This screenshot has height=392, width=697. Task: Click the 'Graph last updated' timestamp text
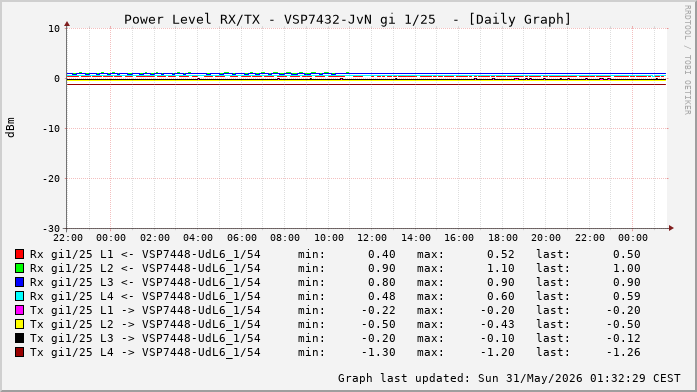pos(509,378)
